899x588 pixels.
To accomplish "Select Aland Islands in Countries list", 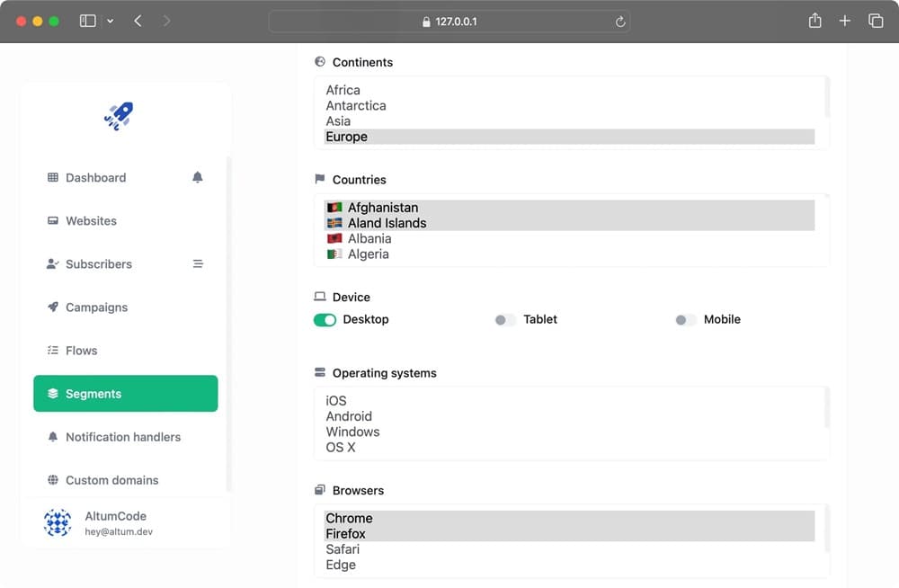I will pos(569,223).
